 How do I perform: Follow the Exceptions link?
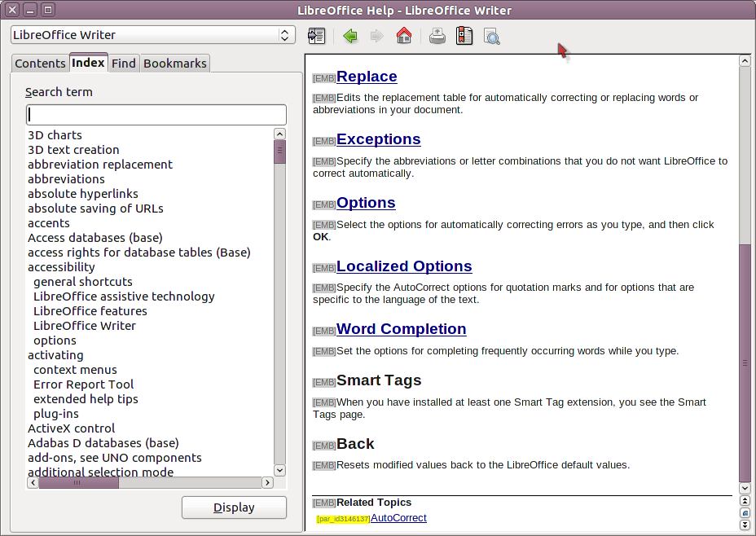coord(379,138)
